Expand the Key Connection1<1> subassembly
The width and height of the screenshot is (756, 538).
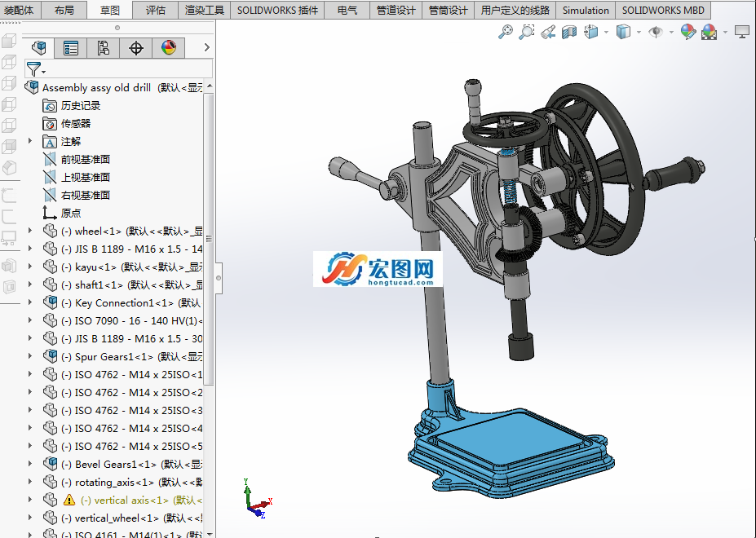[30, 302]
